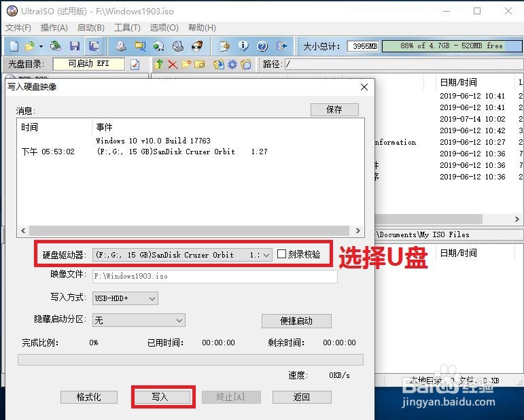Open the 操作(A) menu

pos(54,28)
